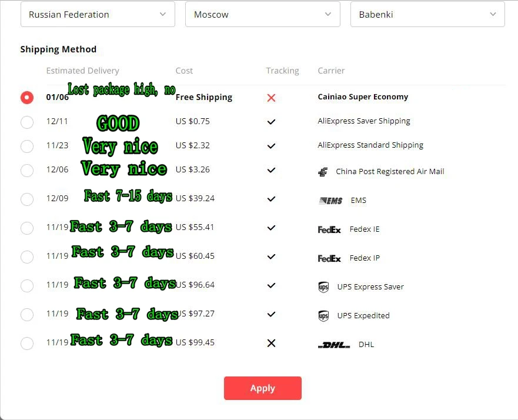This screenshot has width=518, height=420.
Task: Click the Carrier column header
Action: coord(331,71)
